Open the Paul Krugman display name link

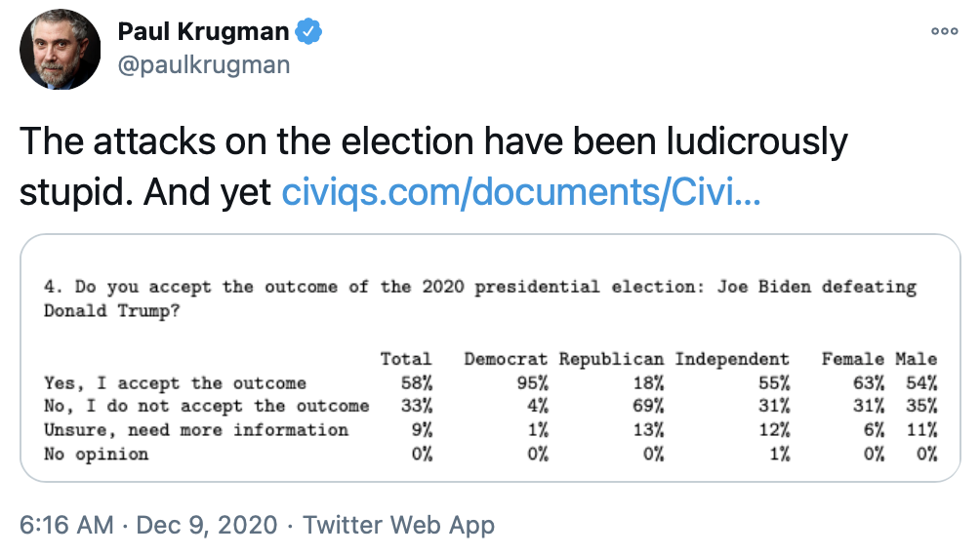pos(203,31)
